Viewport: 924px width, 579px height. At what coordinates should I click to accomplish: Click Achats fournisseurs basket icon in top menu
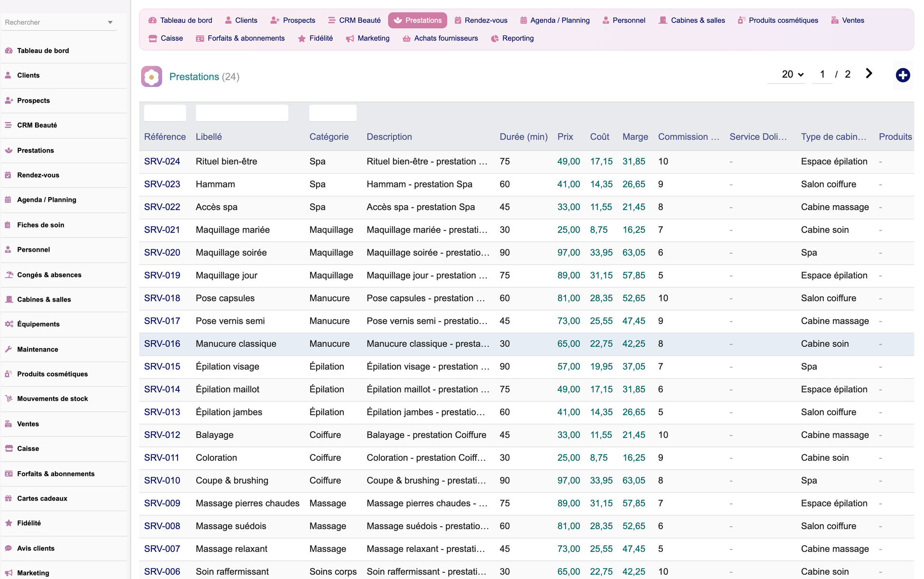tap(406, 38)
